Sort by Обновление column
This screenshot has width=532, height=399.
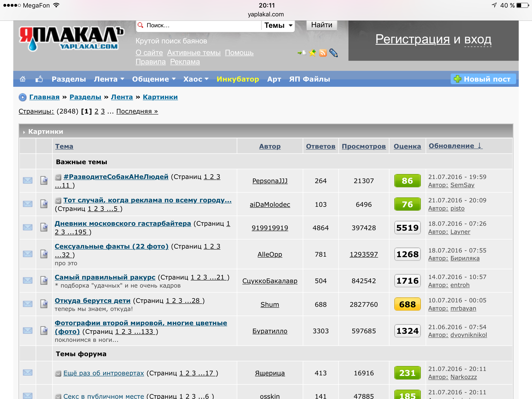coord(455,146)
